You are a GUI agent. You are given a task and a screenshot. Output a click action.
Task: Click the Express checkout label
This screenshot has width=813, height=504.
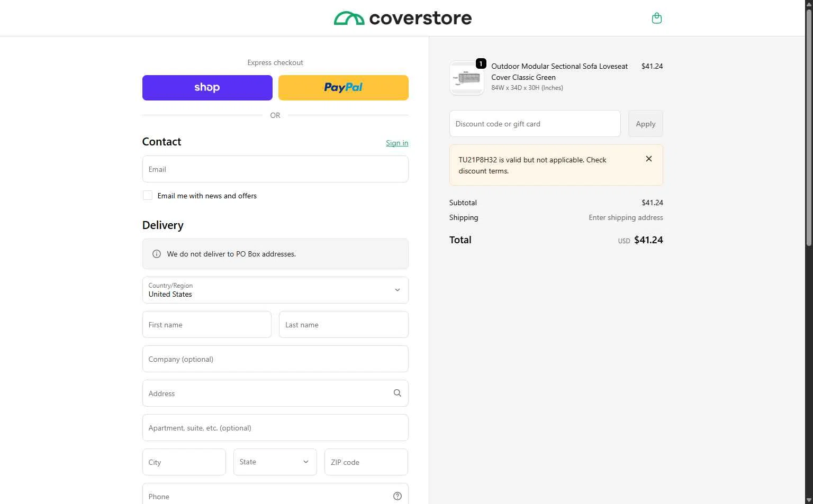tap(275, 62)
